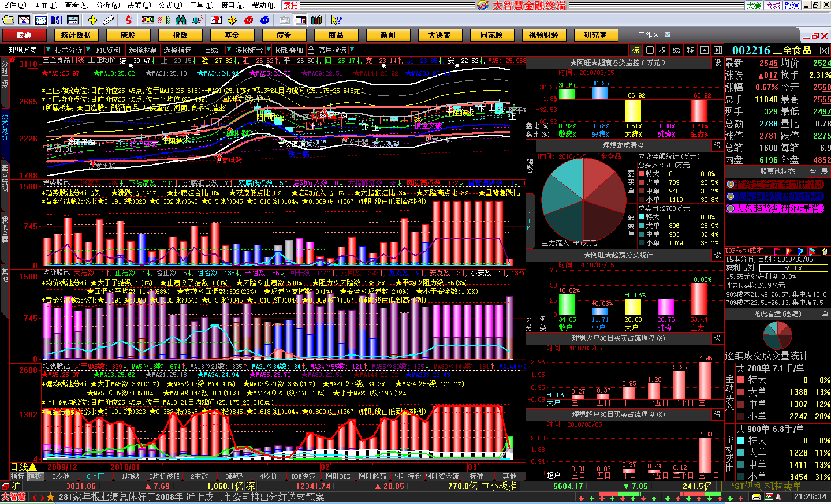Screen dimensions: 831x504
Task: Click the 委托 trade button
Action: [291, 5]
